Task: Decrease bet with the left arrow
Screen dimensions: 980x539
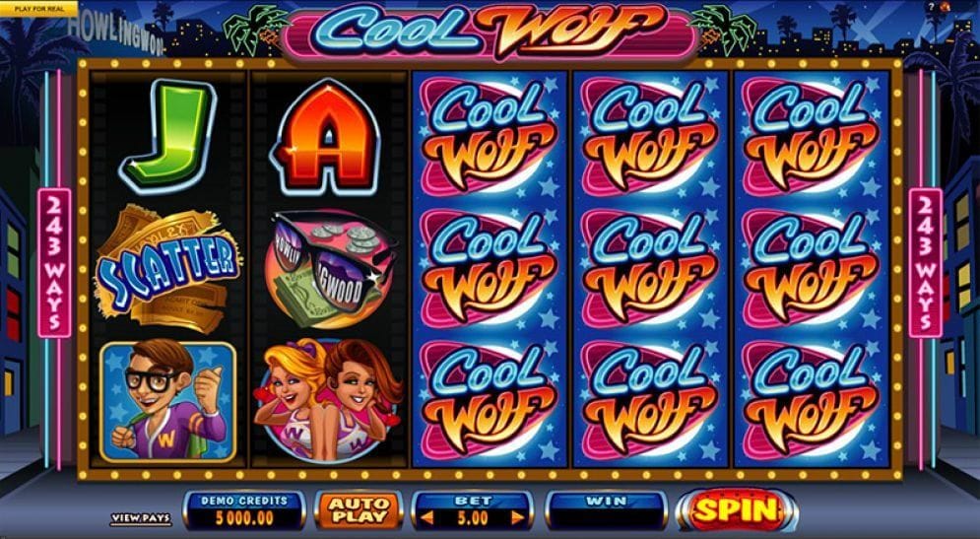Action: pyautogui.click(x=426, y=517)
